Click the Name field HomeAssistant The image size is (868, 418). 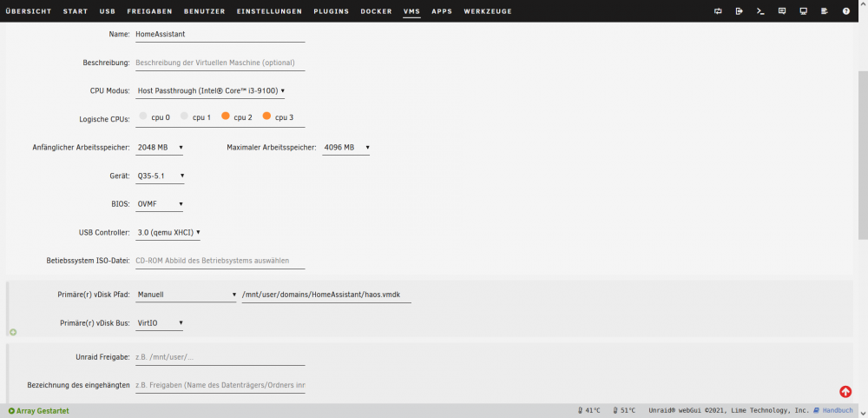pos(220,34)
